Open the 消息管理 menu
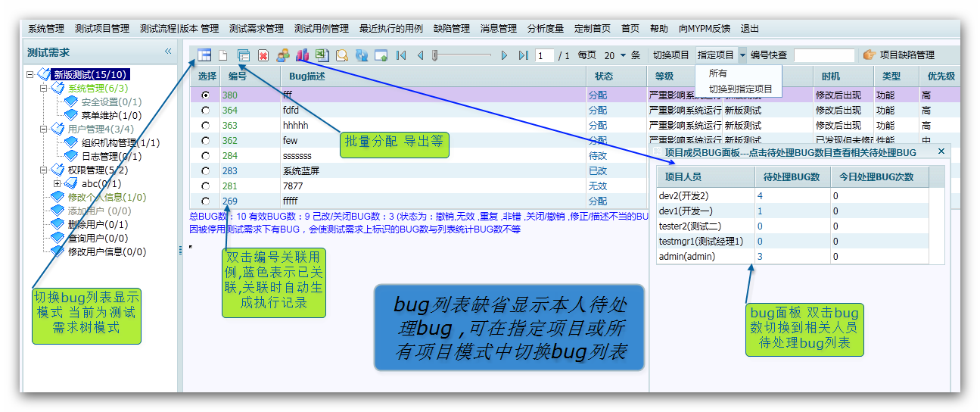The image size is (980, 412). [x=499, y=29]
